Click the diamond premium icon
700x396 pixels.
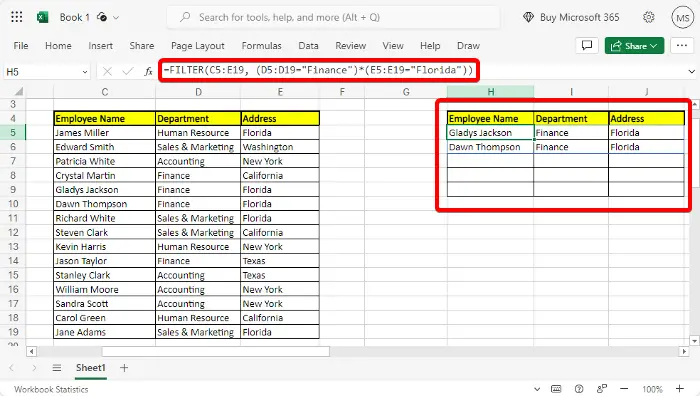point(528,17)
